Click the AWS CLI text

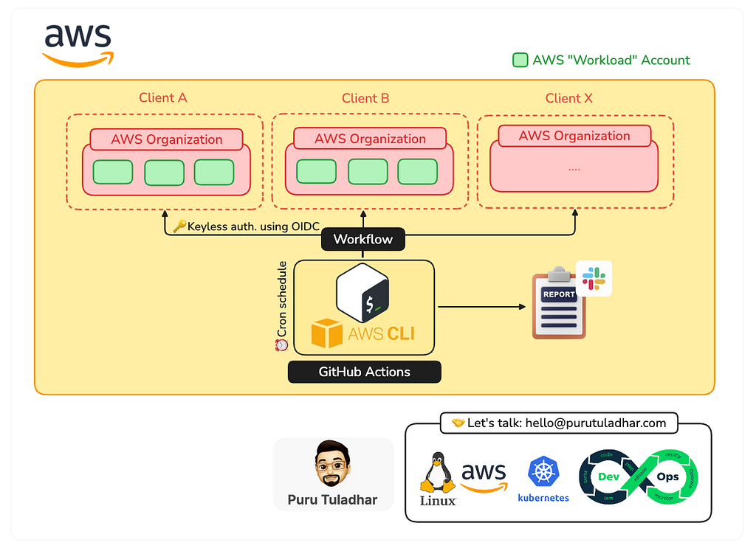point(382,334)
